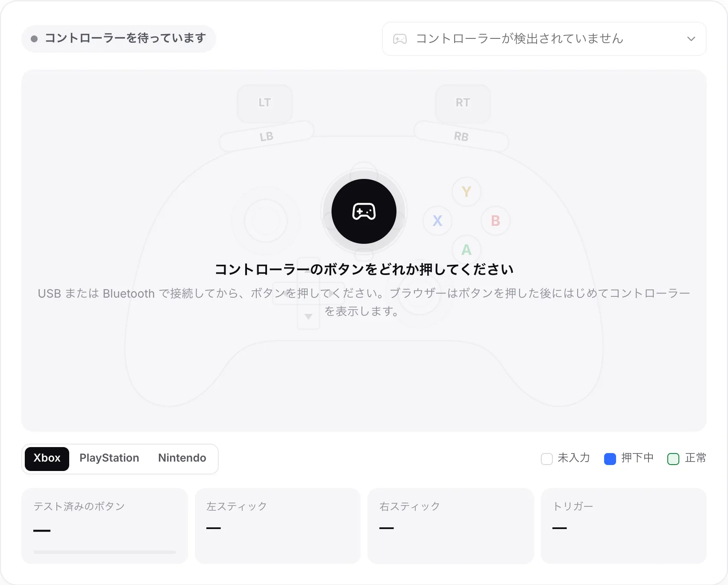Click the トリガー card
This screenshot has width=728, height=585.
click(624, 526)
